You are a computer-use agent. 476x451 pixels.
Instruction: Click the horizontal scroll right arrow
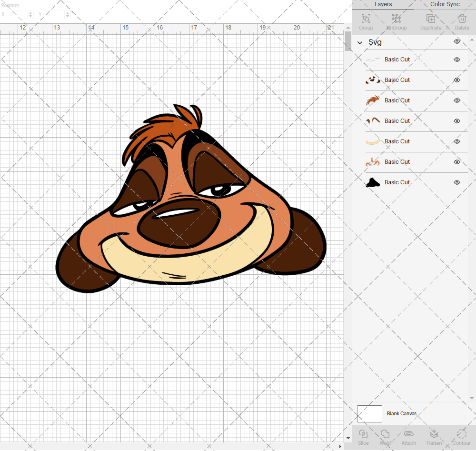pyautogui.click(x=340, y=446)
